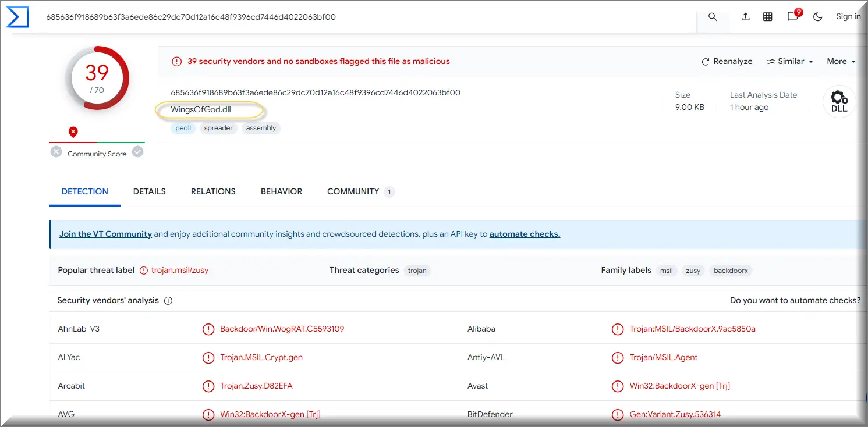Image resolution: width=868 pixels, height=427 pixels.
Task: Click the community score positive check icon
Action: [137, 152]
